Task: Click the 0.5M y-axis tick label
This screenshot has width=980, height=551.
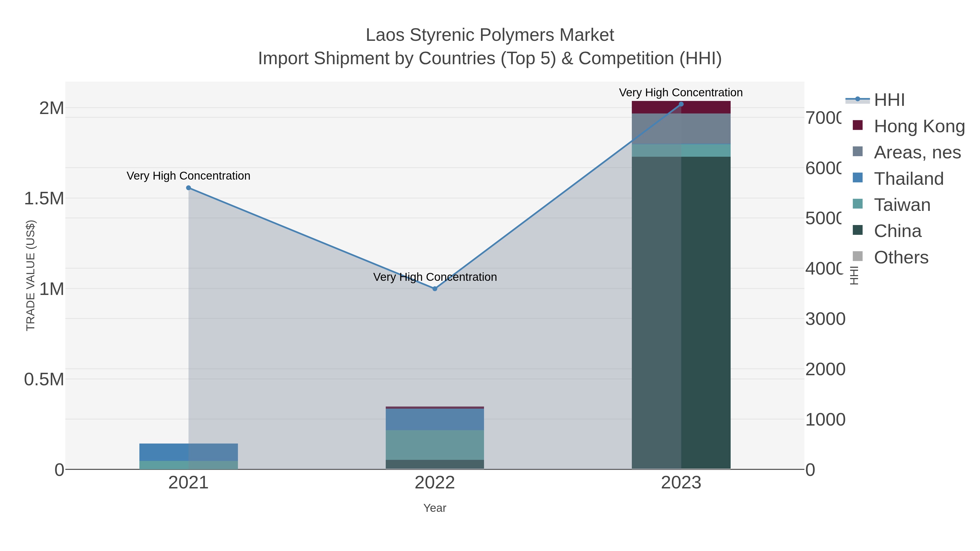Action: (44, 380)
